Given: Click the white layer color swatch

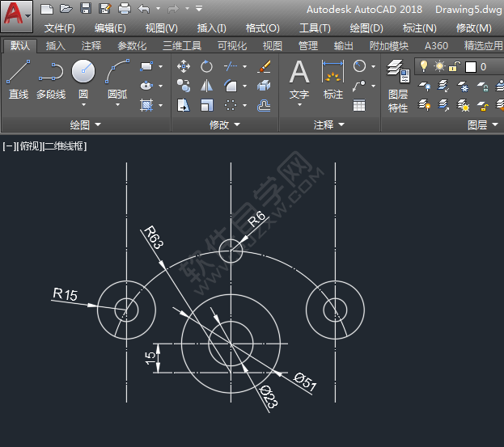Looking at the screenshot, I should 470,66.
